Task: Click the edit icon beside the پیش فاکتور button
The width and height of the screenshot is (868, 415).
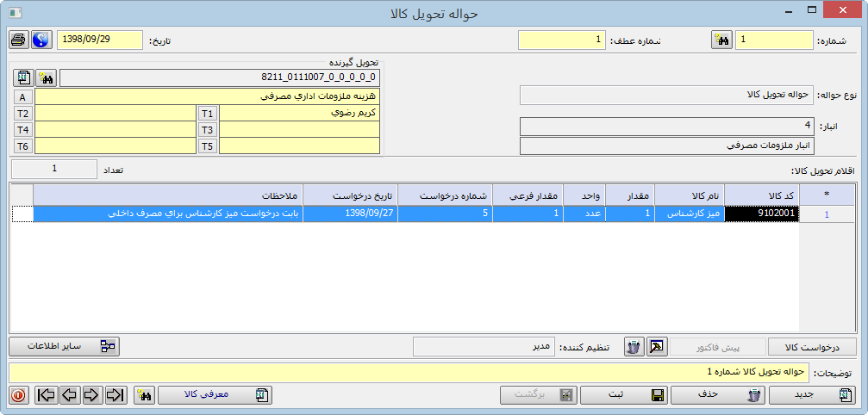Action: [657, 347]
